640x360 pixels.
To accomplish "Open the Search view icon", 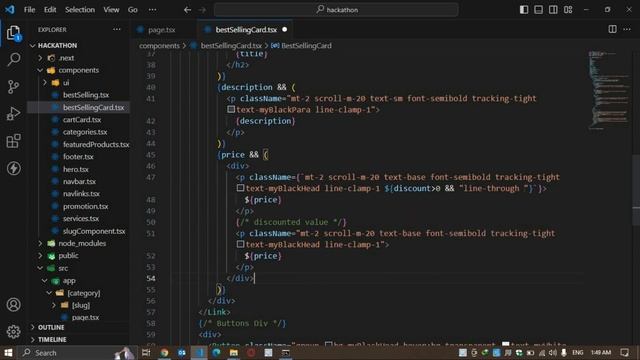I will [x=13, y=60].
